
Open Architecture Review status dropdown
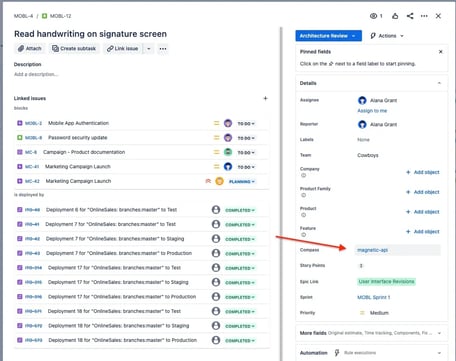(x=328, y=36)
